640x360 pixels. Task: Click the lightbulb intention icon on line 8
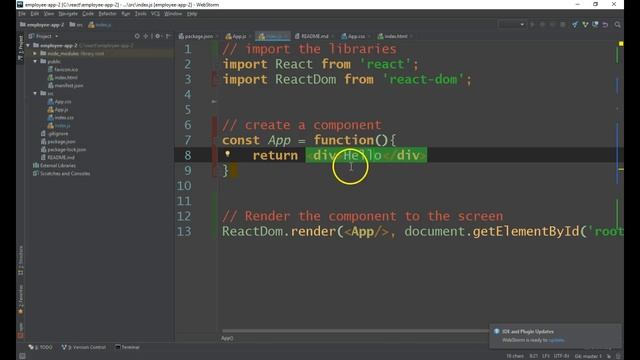(x=228, y=154)
